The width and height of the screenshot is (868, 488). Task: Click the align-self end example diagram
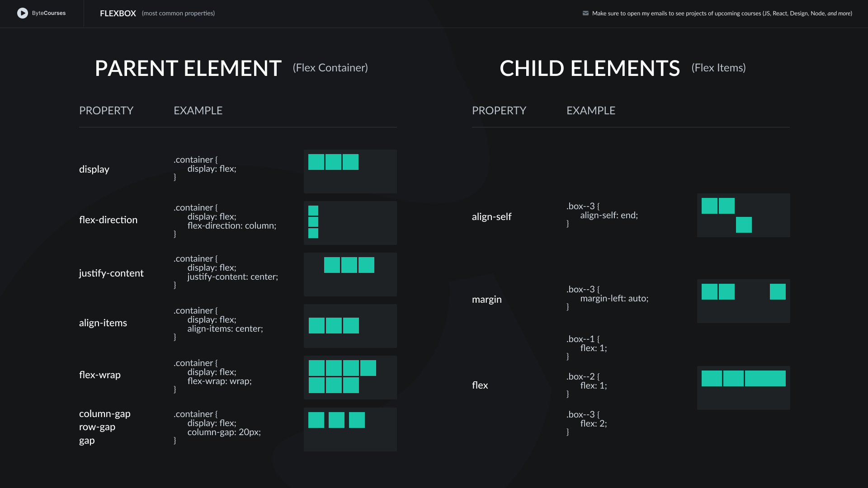(x=744, y=215)
